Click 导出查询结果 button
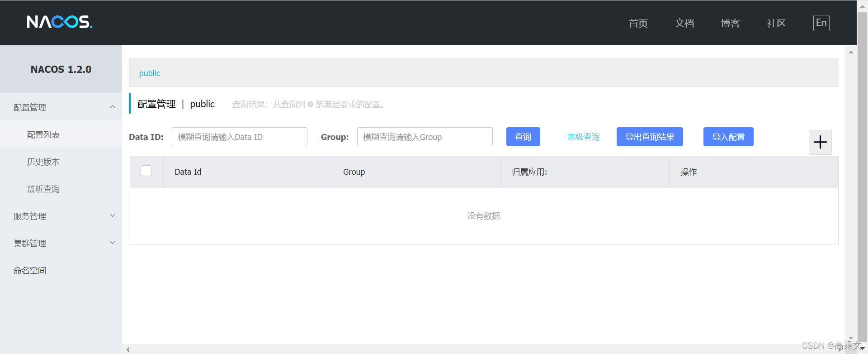Screen dimensions: 868x354 click(650, 137)
